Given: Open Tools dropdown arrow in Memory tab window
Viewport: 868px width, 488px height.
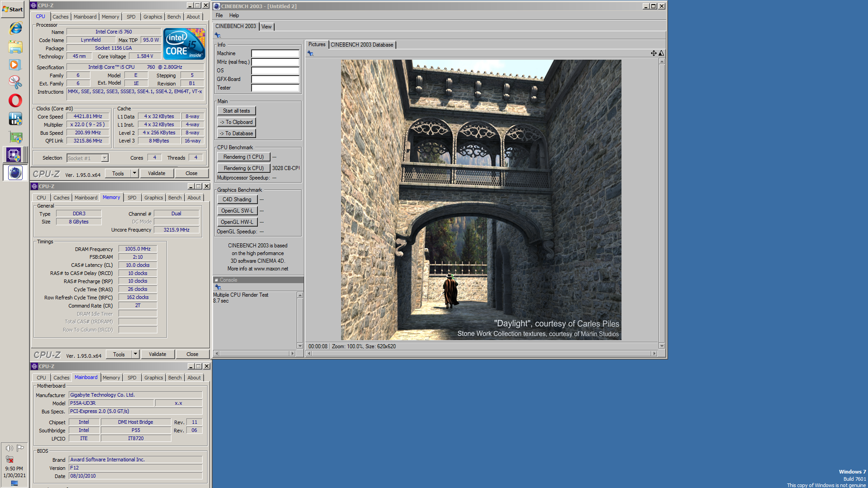Looking at the screenshot, I should [135, 354].
